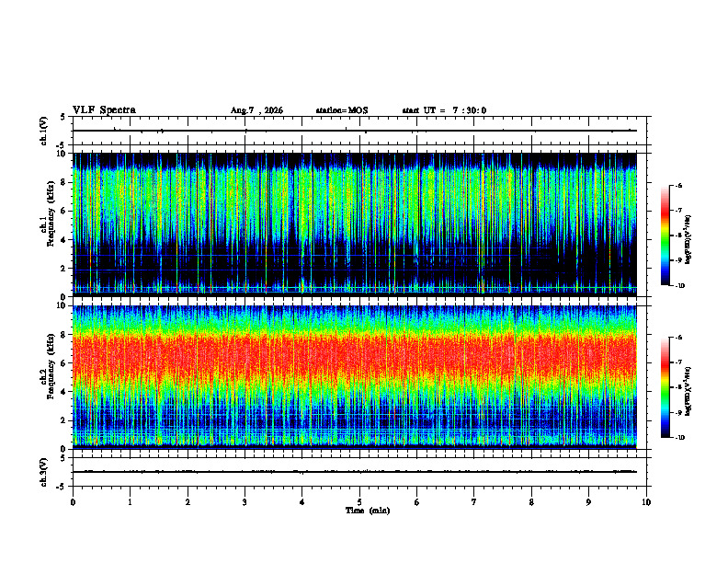Click the "10" kHz tick of ch.1 spectrogram
The image size is (728, 563).
(63, 154)
